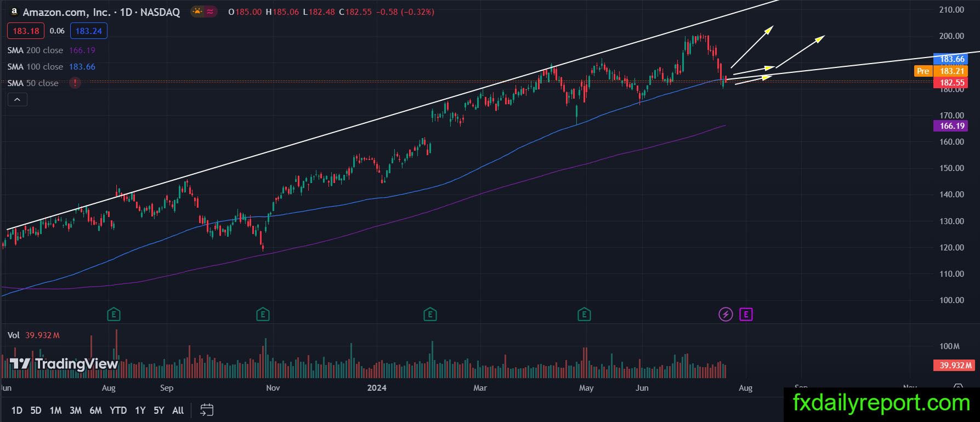Click the 150.00 price axis value
980x422 pixels.
tap(951, 168)
